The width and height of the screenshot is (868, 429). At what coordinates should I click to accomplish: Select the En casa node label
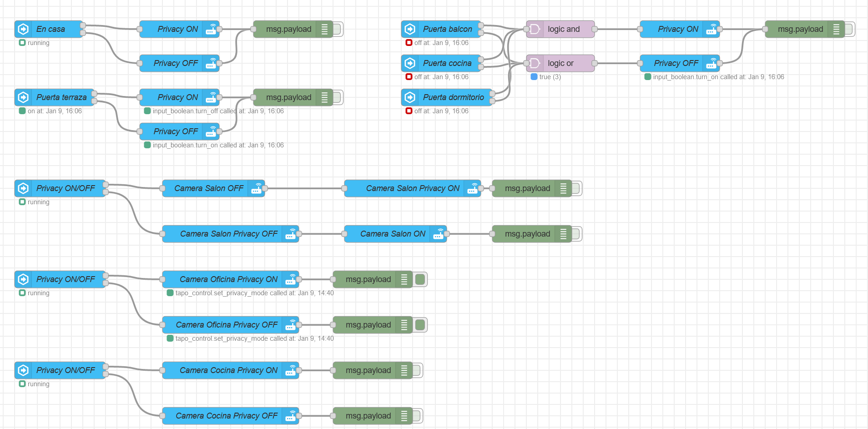(50, 29)
